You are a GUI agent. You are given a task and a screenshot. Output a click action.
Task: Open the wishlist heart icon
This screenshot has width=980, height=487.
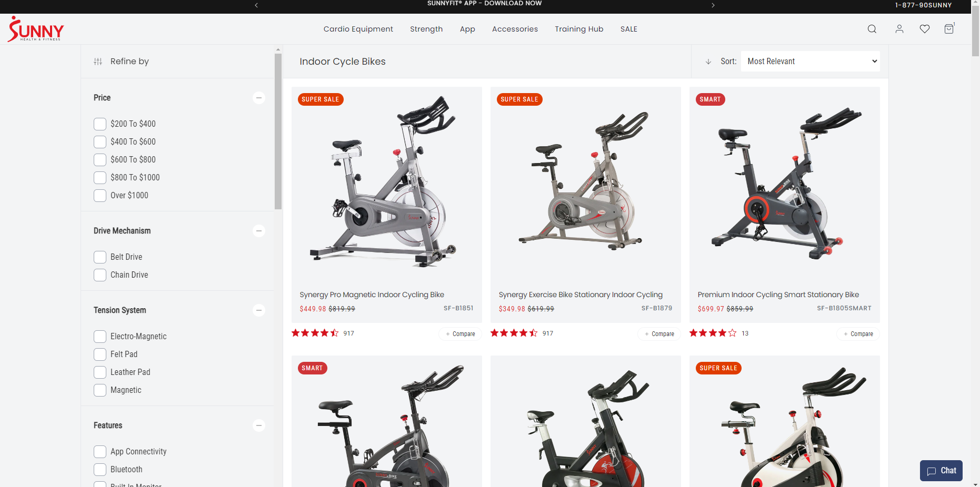click(925, 29)
